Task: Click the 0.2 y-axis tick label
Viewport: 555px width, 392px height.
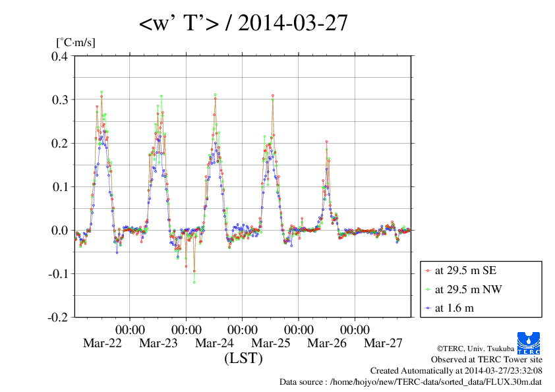Action: pyautogui.click(x=59, y=143)
